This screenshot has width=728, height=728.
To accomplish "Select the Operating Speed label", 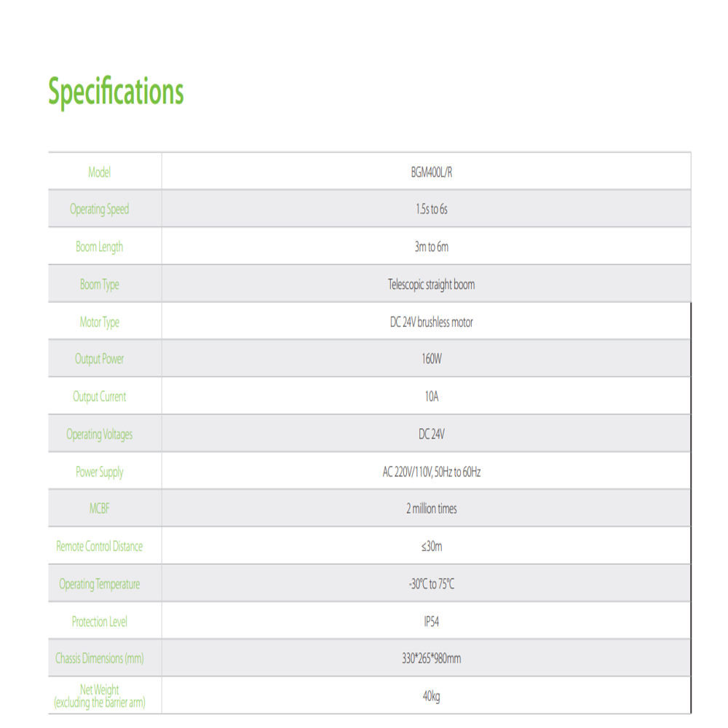I will coord(99,210).
